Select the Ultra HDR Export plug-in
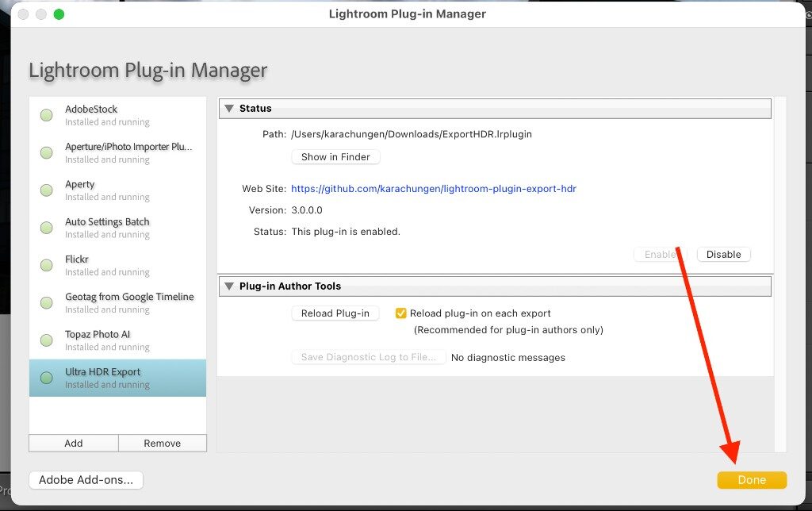This screenshot has height=511, width=812. [x=117, y=378]
